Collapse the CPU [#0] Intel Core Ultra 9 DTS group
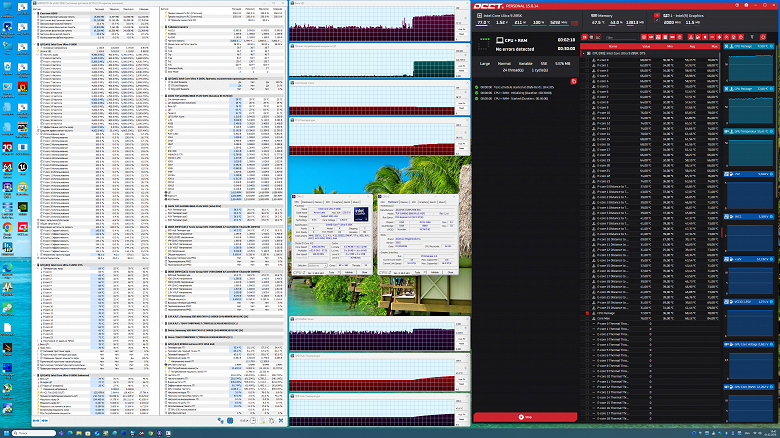The width and height of the screenshot is (780, 438). [582, 53]
